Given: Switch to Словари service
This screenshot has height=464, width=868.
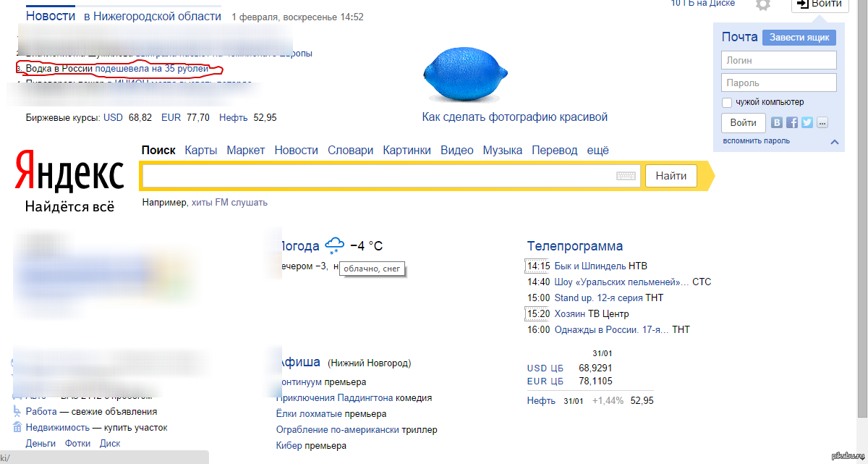Looking at the screenshot, I should pos(351,151).
